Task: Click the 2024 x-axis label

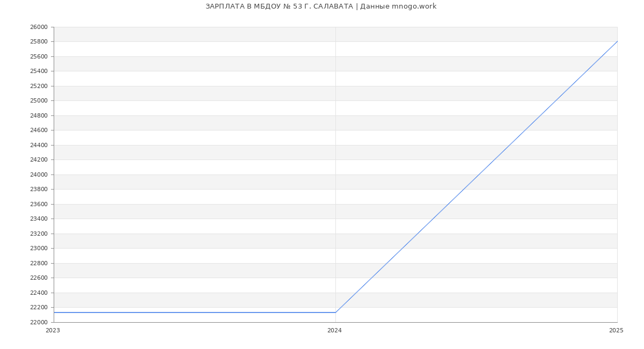Action: (334, 331)
